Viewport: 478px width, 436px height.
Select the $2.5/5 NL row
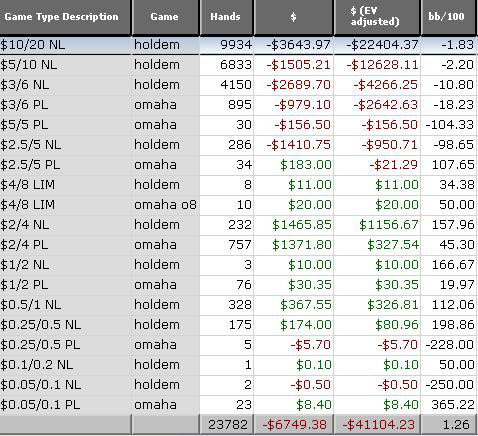(x=238, y=145)
